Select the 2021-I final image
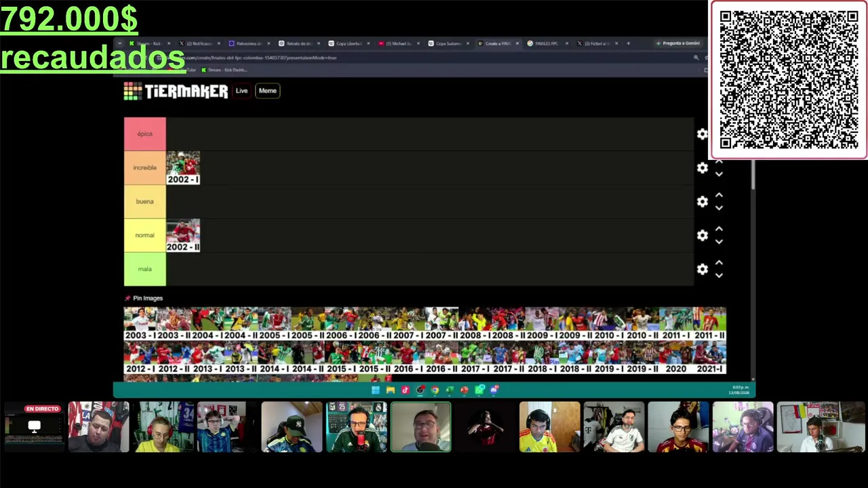This screenshot has height=488, width=868. pos(709,357)
